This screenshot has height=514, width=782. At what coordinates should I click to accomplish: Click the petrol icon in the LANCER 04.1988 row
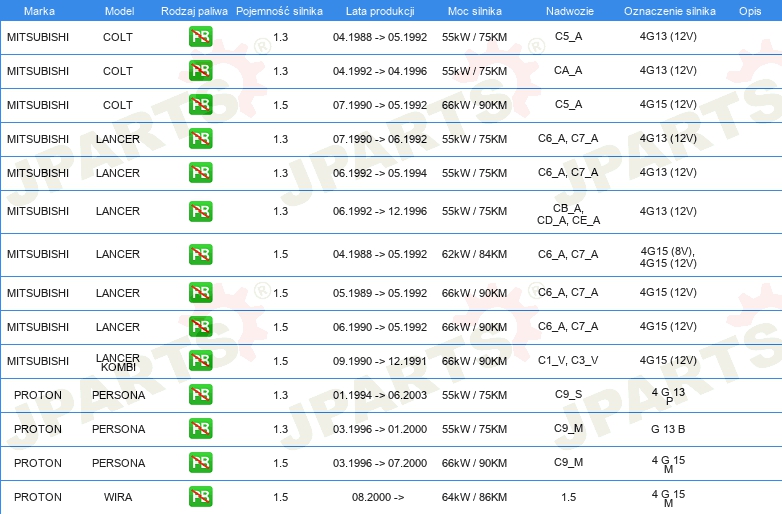200,254
